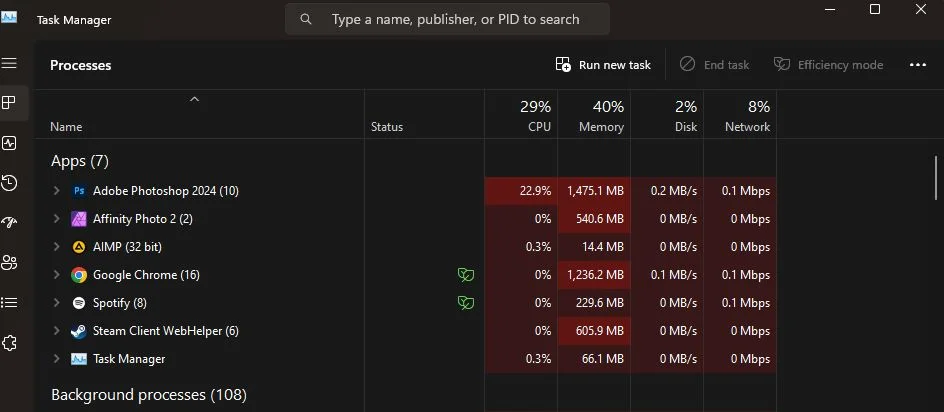This screenshot has height=412, width=944.
Task: Click the Spotify app icon
Action: tap(79, 303)
